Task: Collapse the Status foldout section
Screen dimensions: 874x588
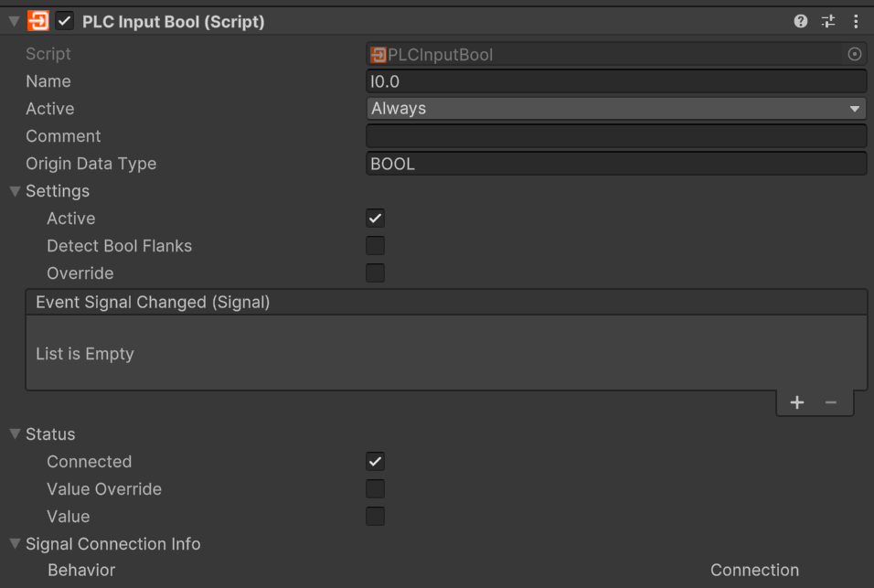Action: (15, 434)
